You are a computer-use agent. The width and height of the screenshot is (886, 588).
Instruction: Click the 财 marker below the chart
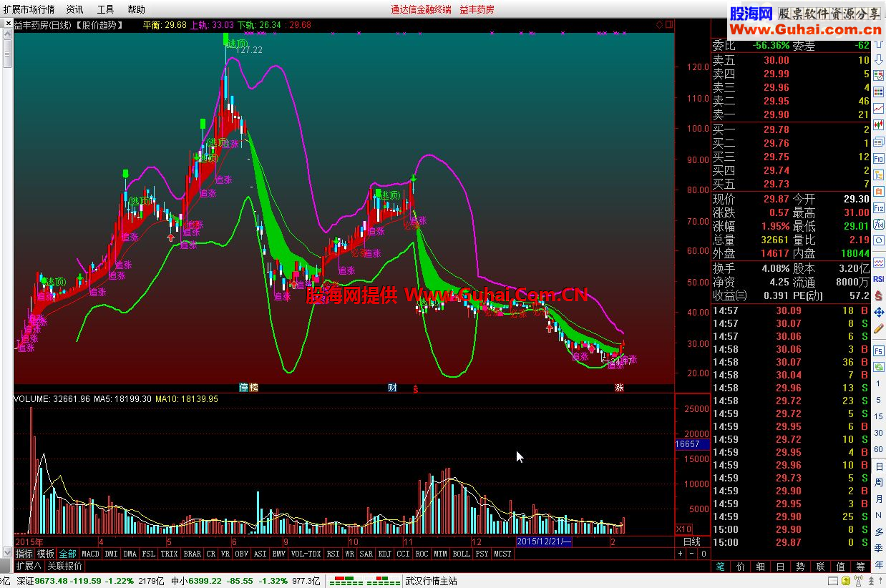[x=392, y=388]
